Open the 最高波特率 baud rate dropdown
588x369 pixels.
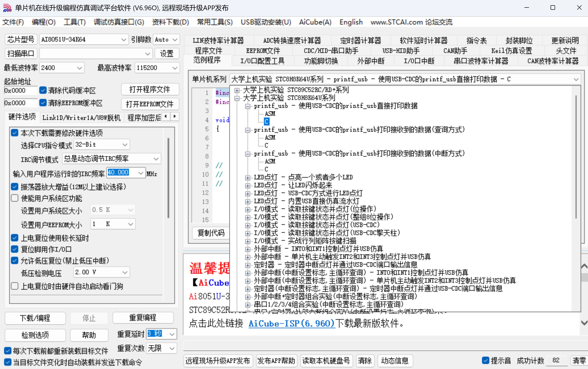tap(175, 68)
